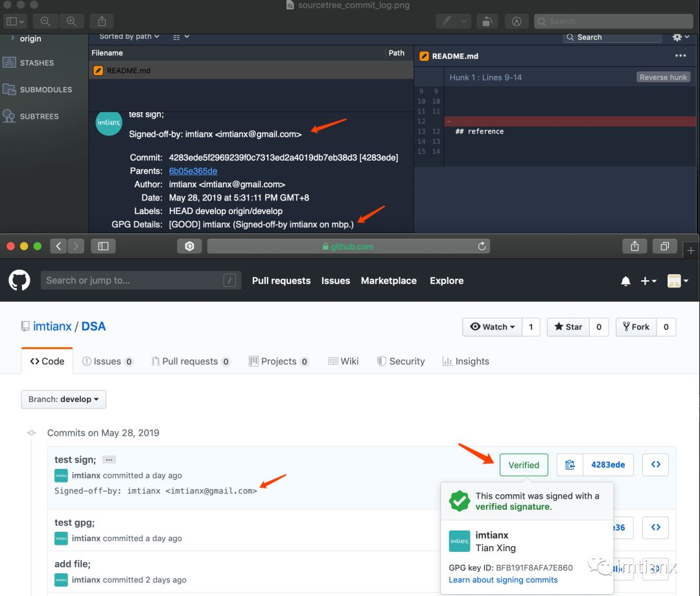Open Preview sidebar view dropdown
Screen dimensions: 700x596
pos(15,21)
